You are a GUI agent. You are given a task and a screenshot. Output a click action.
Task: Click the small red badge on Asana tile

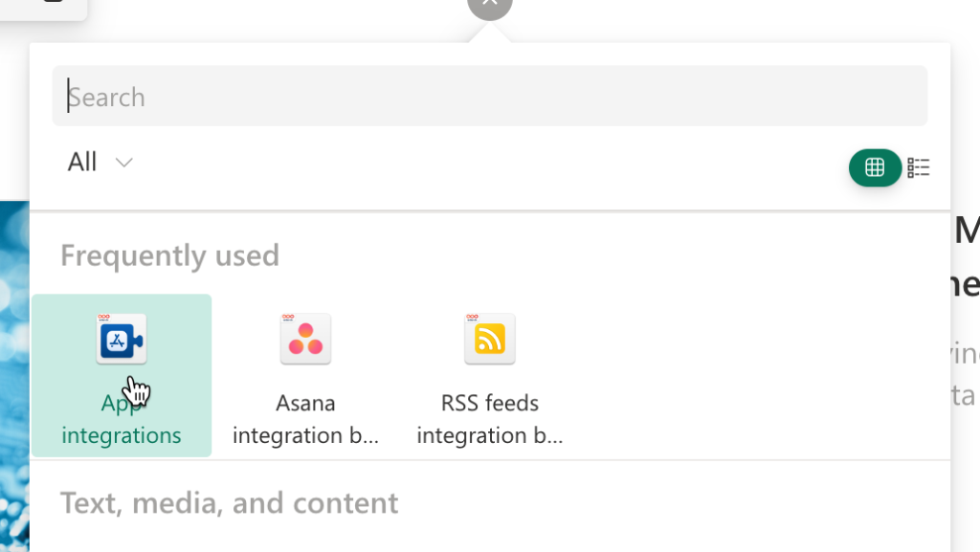[x=287, y=318]
